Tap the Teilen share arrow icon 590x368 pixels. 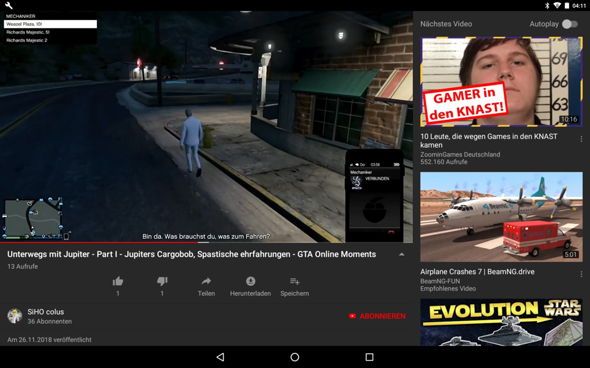tap(206, 281)
